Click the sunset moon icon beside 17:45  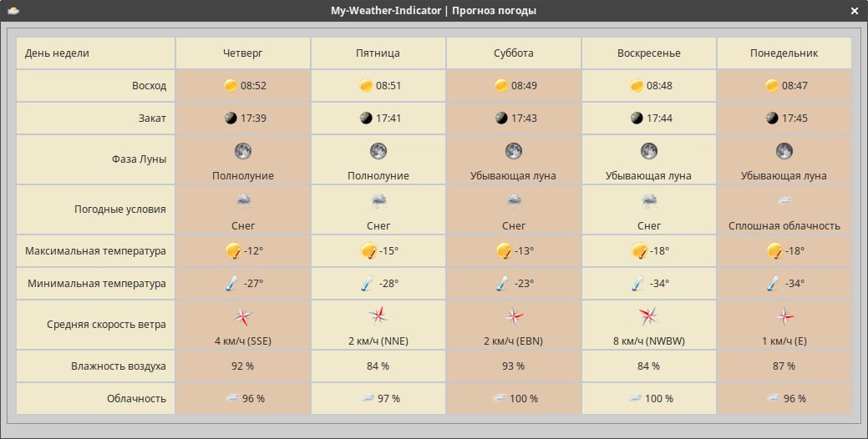772,118
